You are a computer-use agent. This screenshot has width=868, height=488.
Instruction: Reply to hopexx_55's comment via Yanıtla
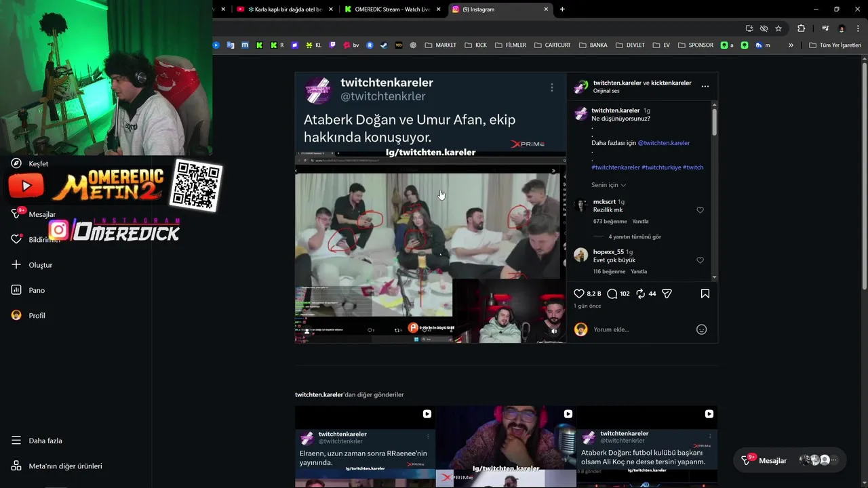pos(639,272)
